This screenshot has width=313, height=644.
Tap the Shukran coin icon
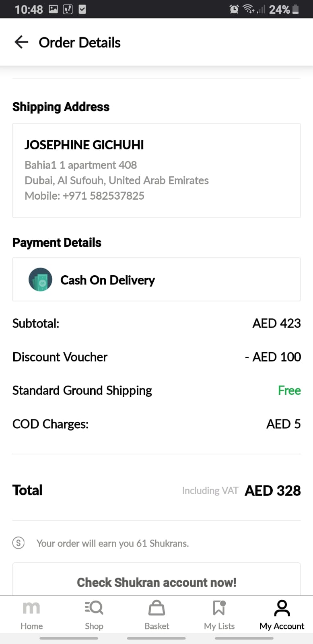[x=19, y=543]
